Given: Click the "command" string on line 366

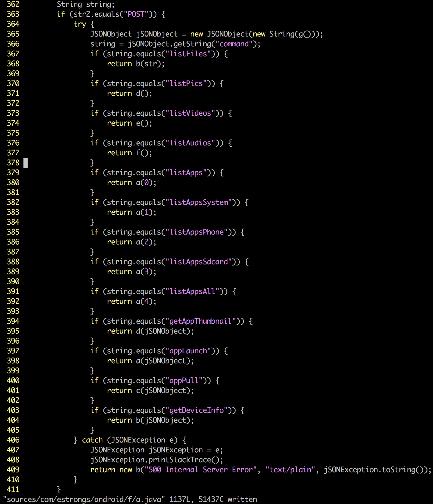Looking at the screenshot, I should 234,44.
